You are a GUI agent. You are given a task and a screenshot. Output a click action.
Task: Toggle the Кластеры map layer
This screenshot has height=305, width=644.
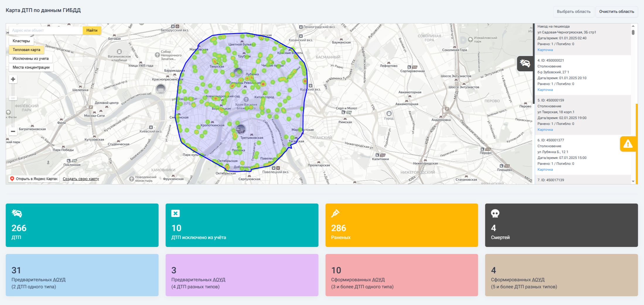(x=21, y=41)
